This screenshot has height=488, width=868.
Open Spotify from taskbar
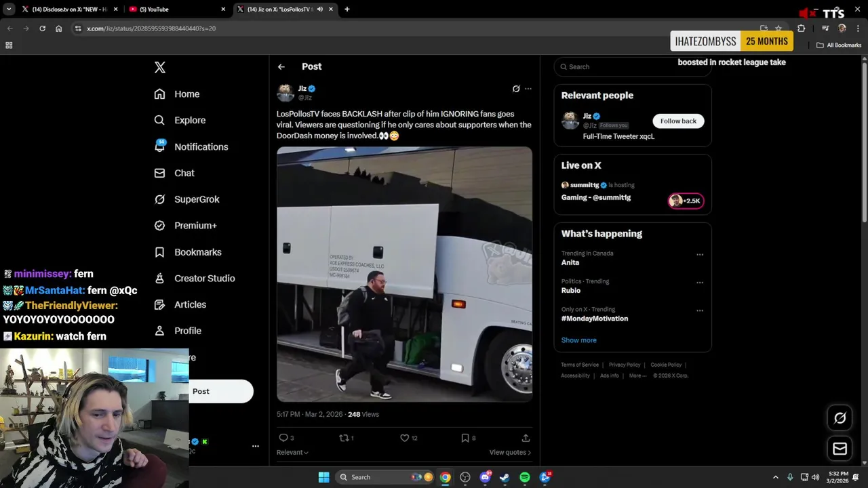click(x=525, y=477)
